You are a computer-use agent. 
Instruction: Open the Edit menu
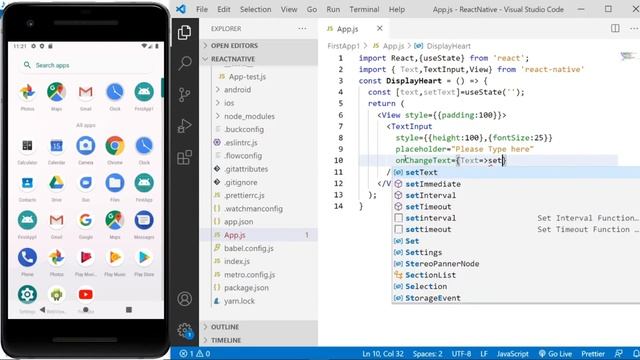click(224, 9)
